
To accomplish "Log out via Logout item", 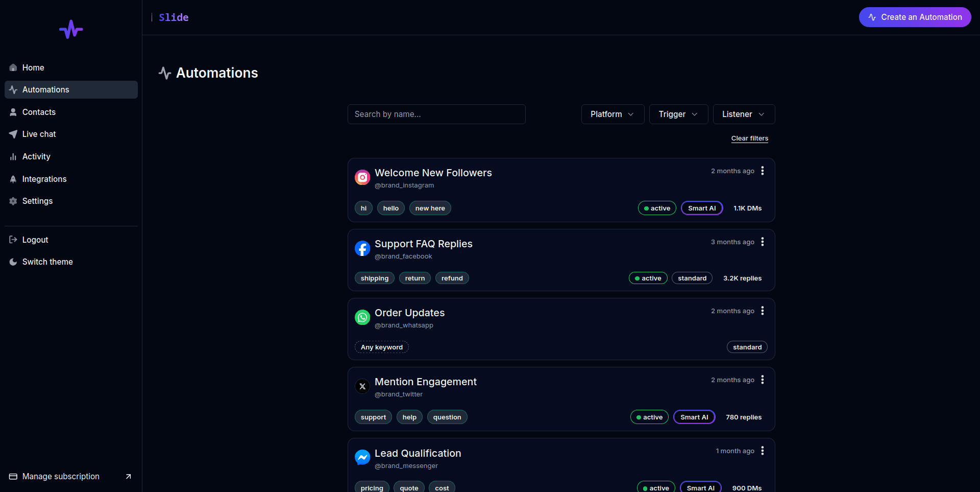I will [71, 240].
